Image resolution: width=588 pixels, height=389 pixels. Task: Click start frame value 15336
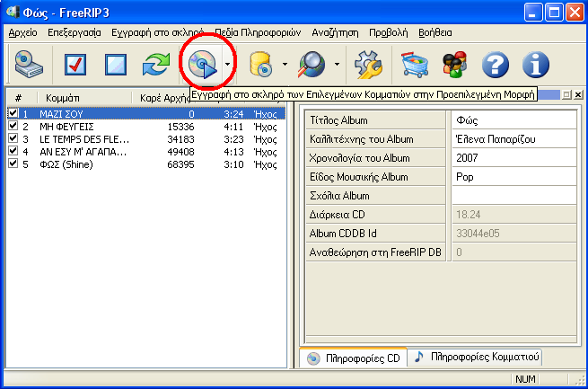(180, 127)
